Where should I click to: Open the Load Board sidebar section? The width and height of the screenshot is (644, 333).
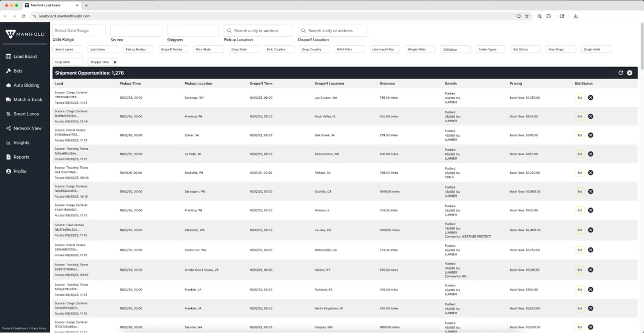click(21, 56)
